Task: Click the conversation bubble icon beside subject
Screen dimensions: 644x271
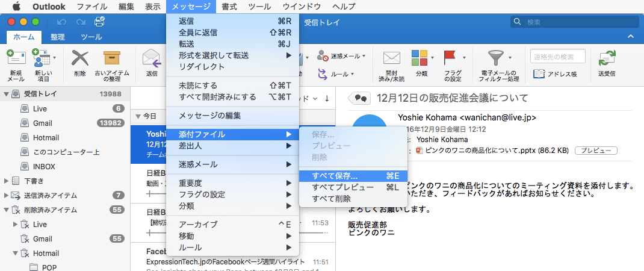Action: pyautogui.click(x=360, y=98)
